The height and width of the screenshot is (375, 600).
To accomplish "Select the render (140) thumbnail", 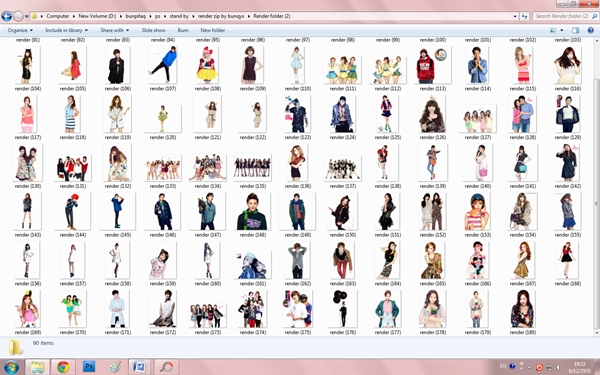I will (x=478, y=162).
